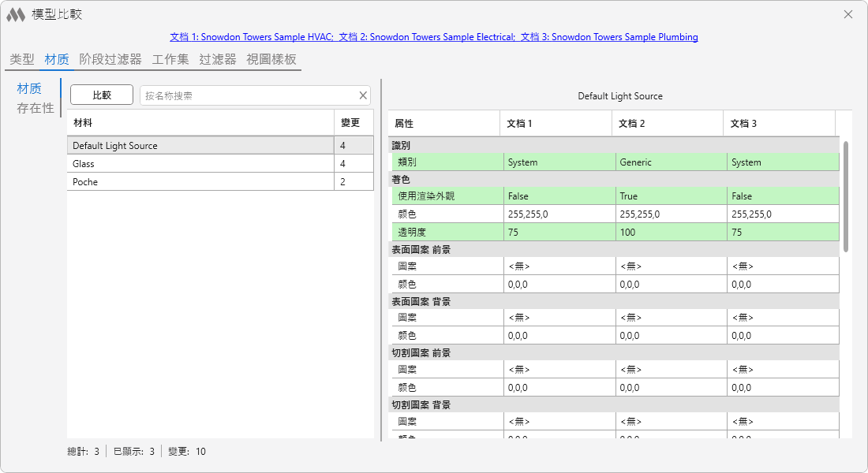Click the 總計: 3 status entry

tap(83, 452)
